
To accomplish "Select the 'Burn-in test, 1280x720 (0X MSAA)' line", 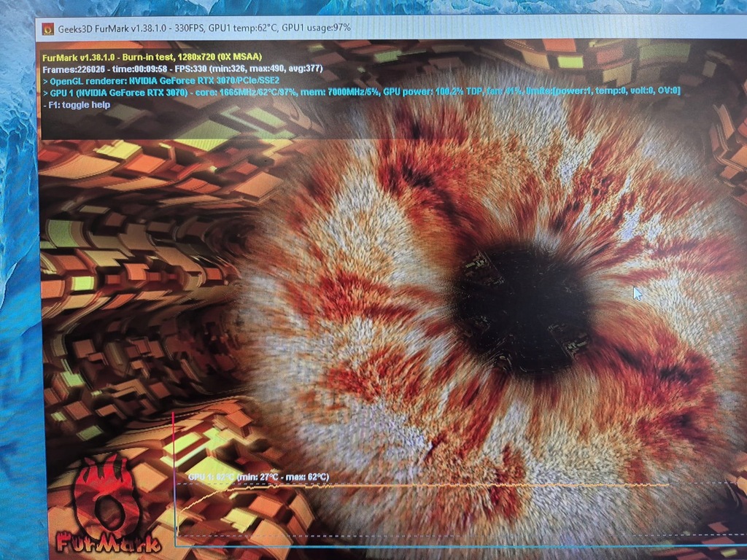I will click(152, 57).
